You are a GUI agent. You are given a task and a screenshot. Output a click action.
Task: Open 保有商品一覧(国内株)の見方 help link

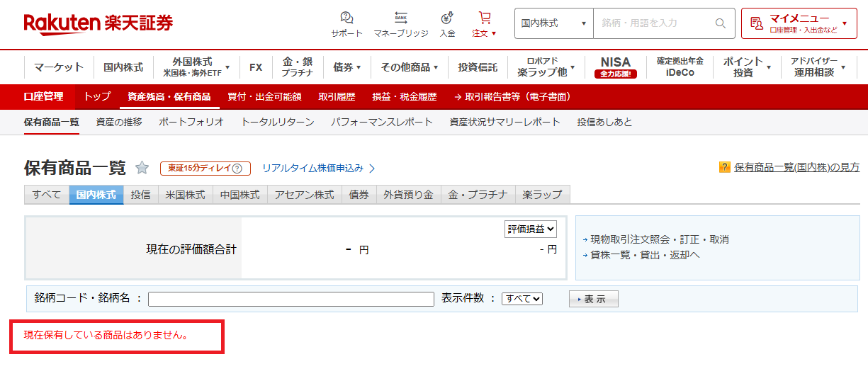pyautogui.click(x=796, y=167)
